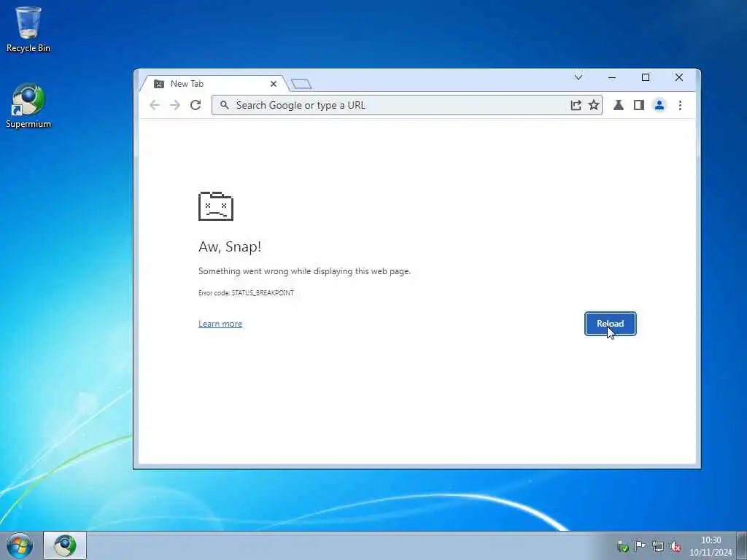This screenshot has width=747, height=560.
Task: Focus the Search Google or type a URL box
Action: 407,105
